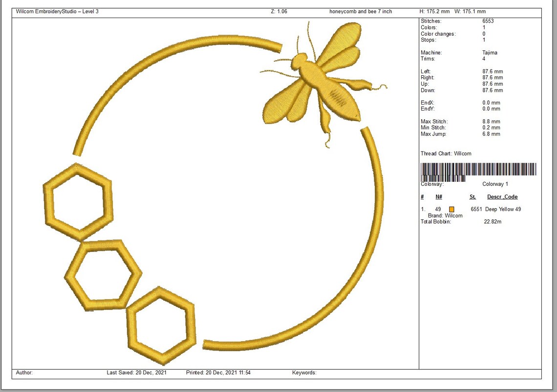
Task: Click the 'St.' column header
Action: 472,196
